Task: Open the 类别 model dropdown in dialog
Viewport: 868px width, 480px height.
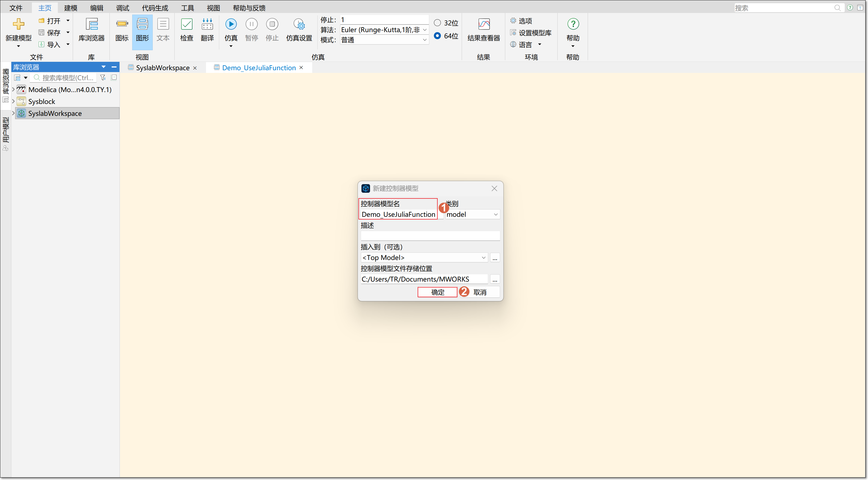Action: (x=473, y=214)
